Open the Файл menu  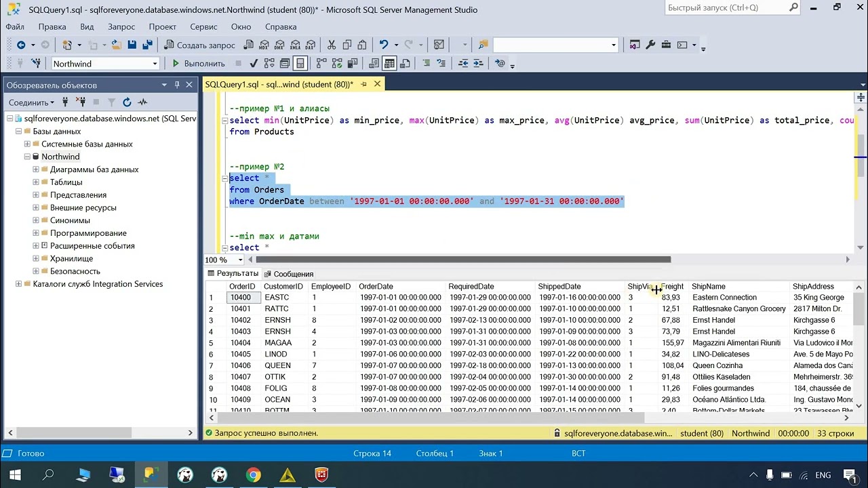point(15,26)
